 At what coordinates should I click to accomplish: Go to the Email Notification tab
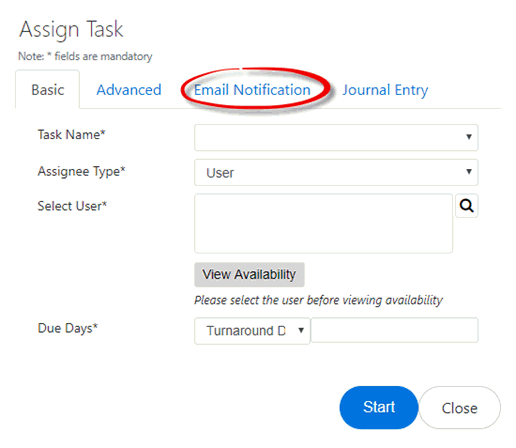pos(252,90)
